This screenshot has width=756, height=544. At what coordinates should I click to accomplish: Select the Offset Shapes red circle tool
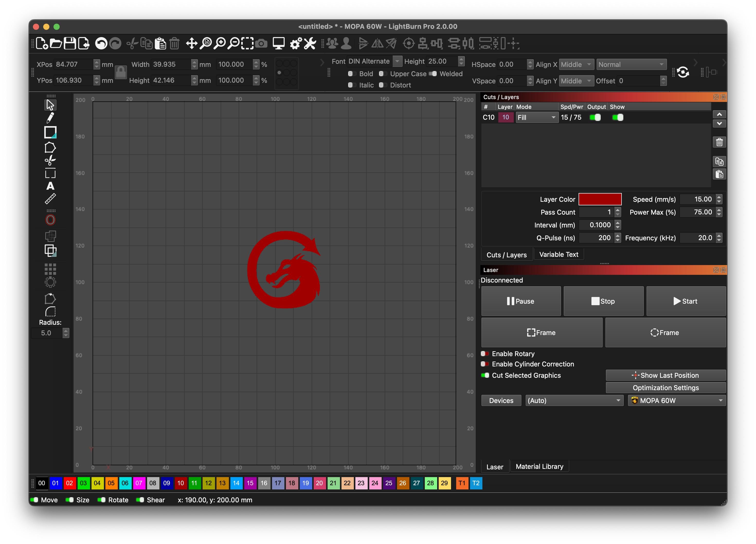pyautogui.click(x=50, y=220)
